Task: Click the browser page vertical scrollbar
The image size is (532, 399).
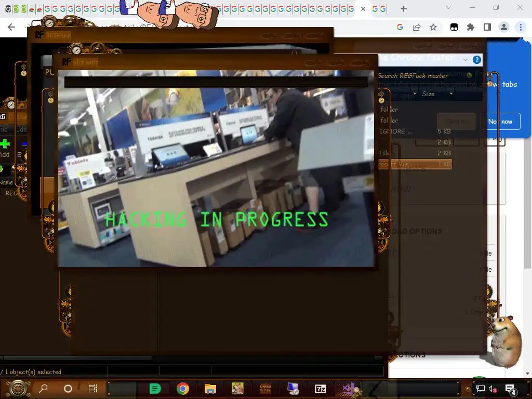Action: click(527, 204)
